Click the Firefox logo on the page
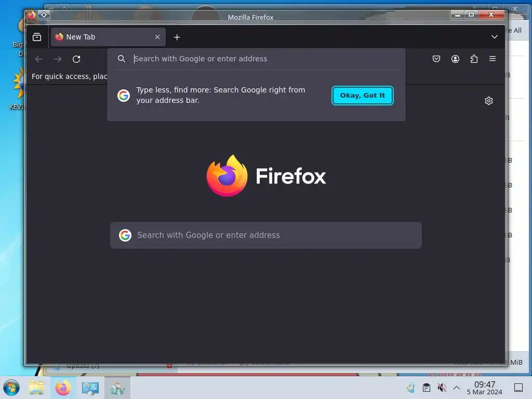The image size is (532, 399). point(267,176)
